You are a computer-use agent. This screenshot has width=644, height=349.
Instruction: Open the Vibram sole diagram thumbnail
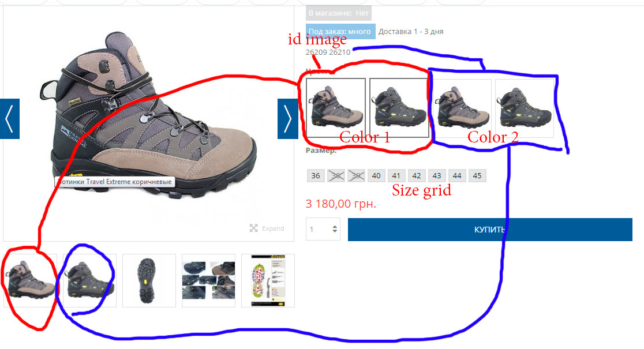(x=268, y=280)
